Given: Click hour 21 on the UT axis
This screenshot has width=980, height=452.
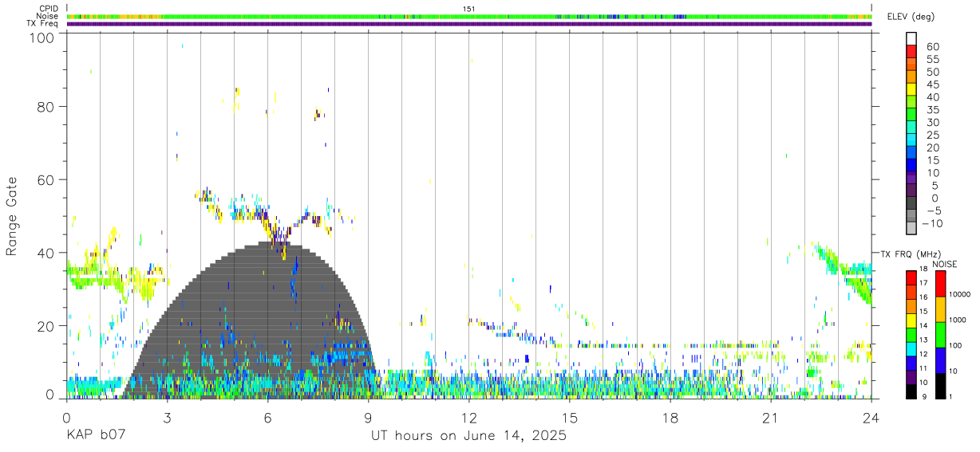Looking at the screenshot, I should [x=771, y=417].
